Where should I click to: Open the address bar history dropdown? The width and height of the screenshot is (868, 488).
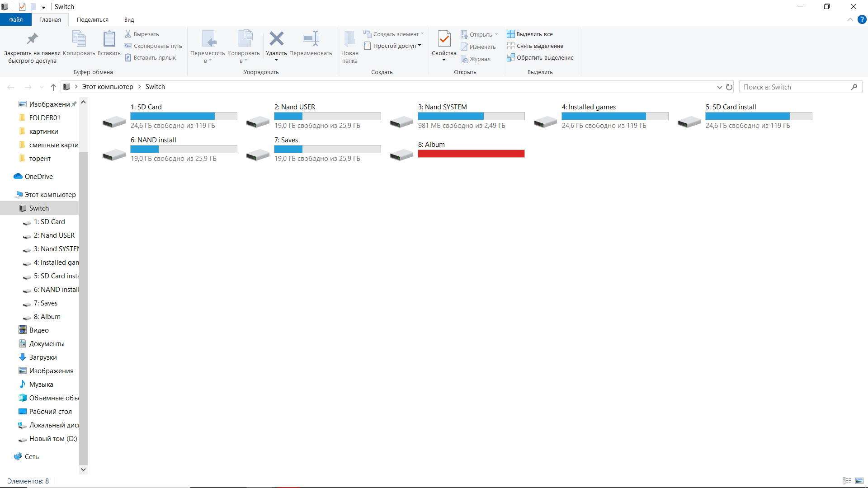[x=719, y=87]
